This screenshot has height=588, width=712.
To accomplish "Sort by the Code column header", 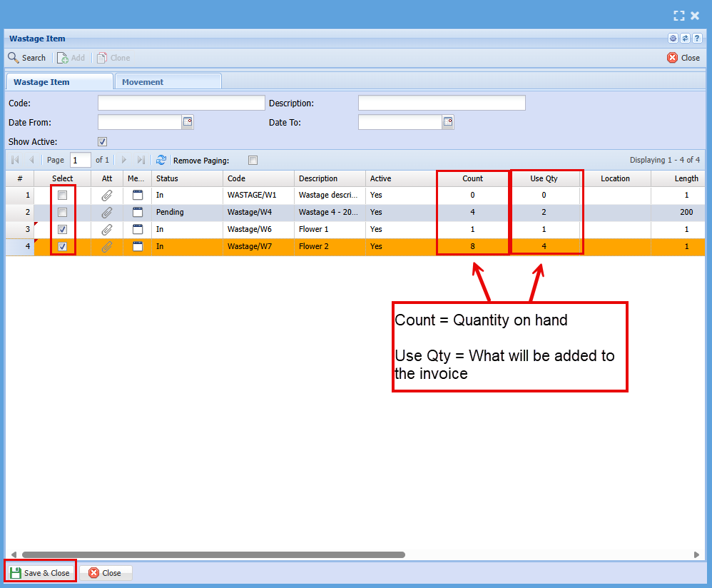I will click(x=258, y=178).
